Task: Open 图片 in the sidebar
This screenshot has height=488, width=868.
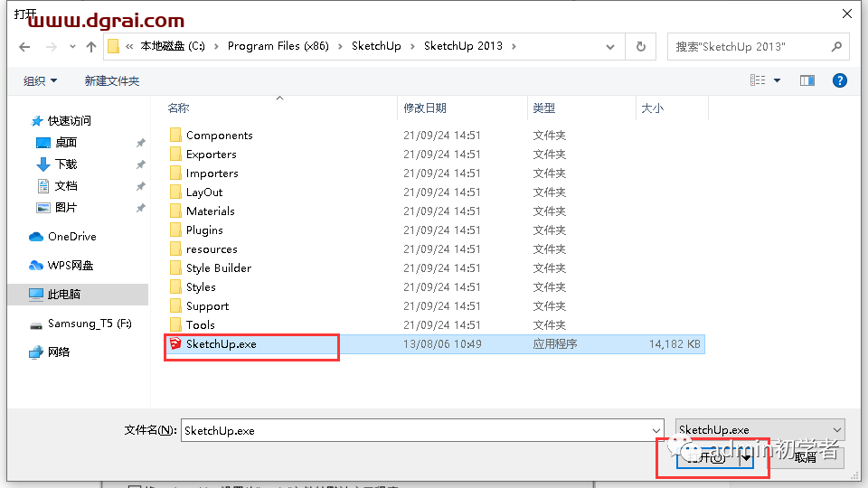Action: [66, 208]
